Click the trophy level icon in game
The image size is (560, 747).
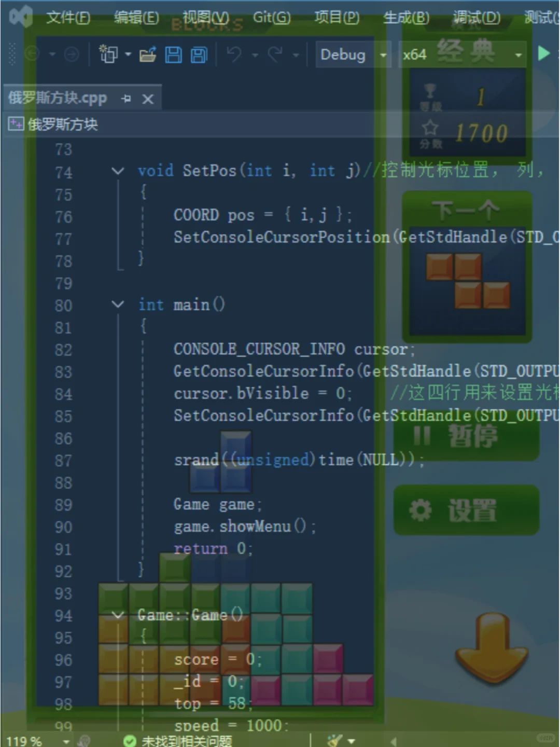[x=430, y=91]
